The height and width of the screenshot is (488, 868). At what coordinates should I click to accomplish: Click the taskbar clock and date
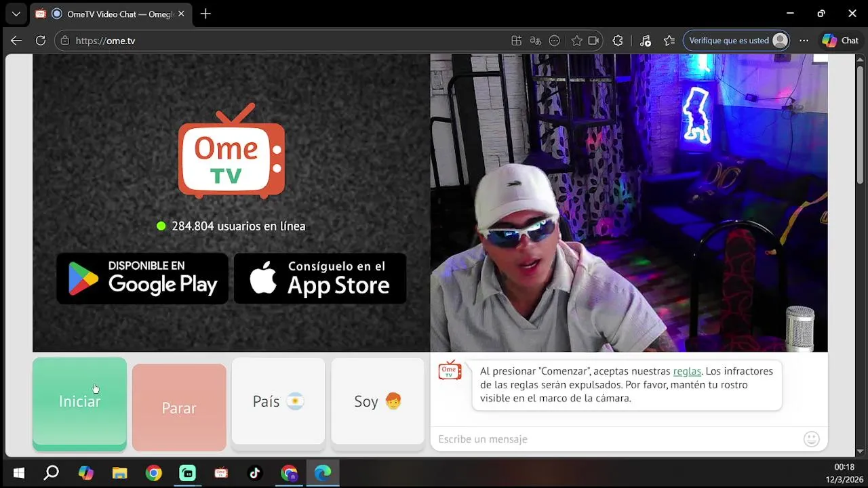(844, 473)
